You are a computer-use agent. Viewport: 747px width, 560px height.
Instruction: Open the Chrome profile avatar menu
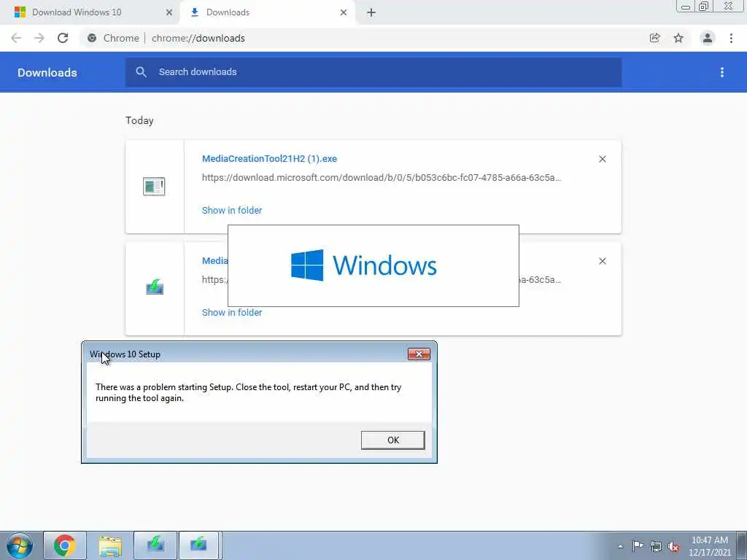[708, 38]
